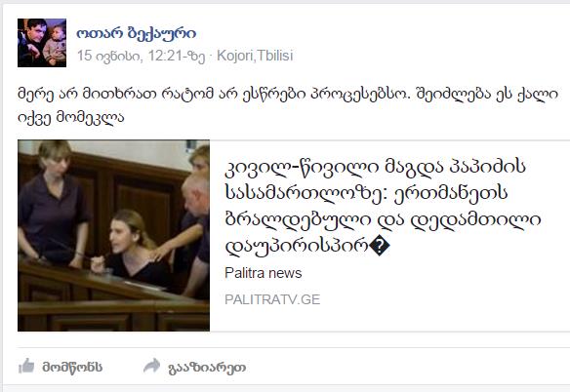
Task: Click the question mark glyph ending the headline
Action: coord(379,247)
